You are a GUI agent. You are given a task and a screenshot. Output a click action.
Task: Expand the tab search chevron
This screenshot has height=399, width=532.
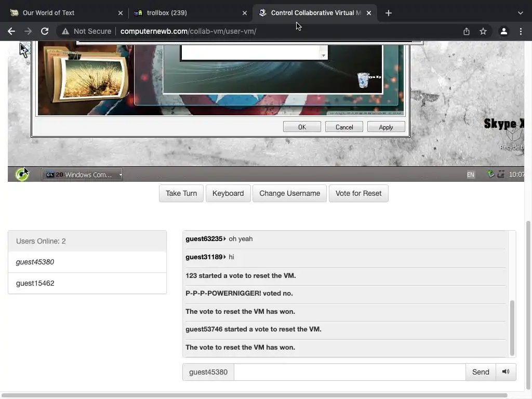point(521,13)
